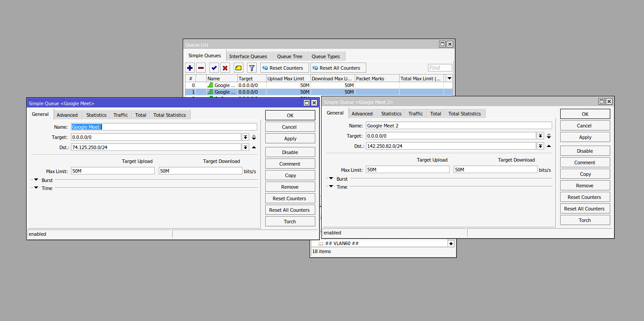Click Packet Marks column header
This screenshot has height=321, width=644.
(377, 79)
